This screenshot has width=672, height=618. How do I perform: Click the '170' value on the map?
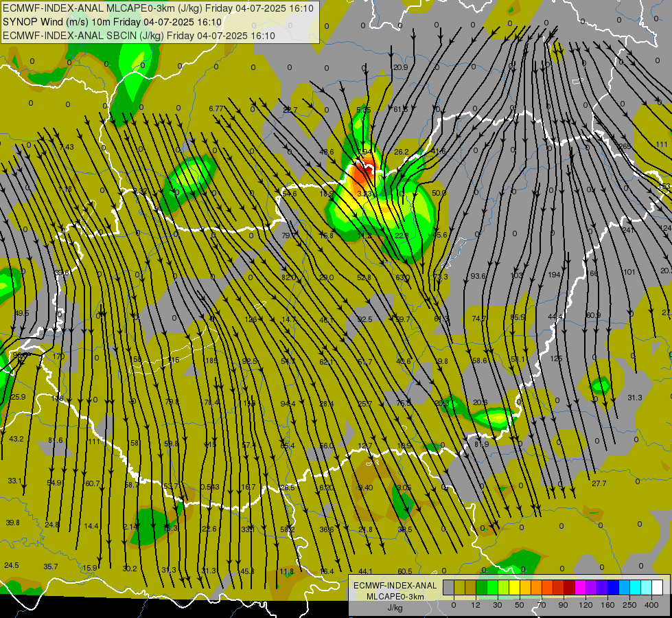click(x=58, y=356)
